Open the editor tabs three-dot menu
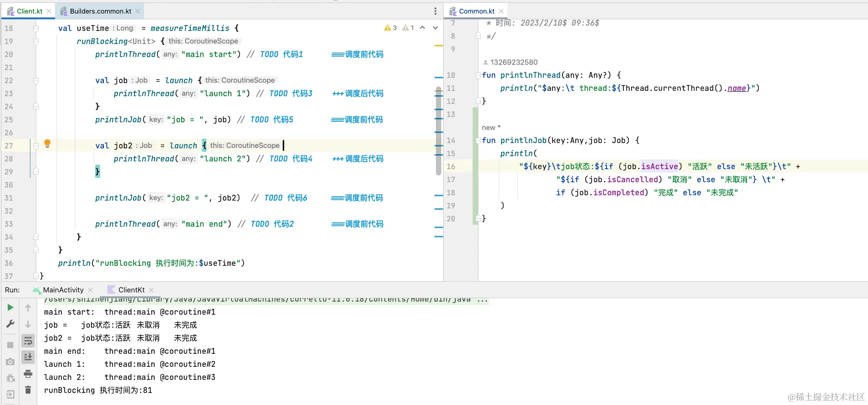 tap(435, 11)
